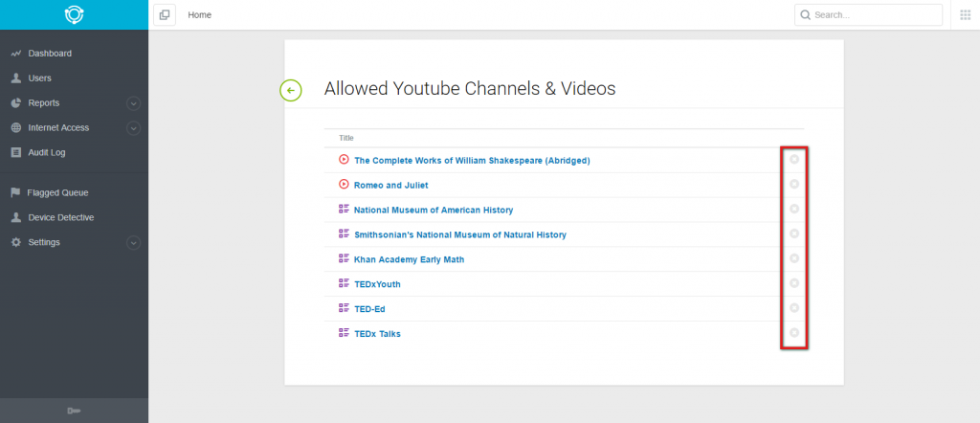Click the Title column header
Screen dimensions: 980x423
pos(346,138)
